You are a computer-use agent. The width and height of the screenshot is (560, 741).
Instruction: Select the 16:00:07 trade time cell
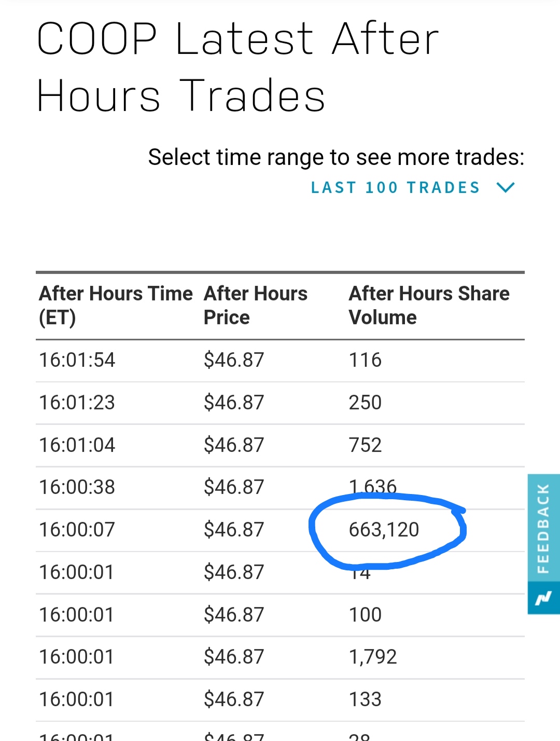77,530
